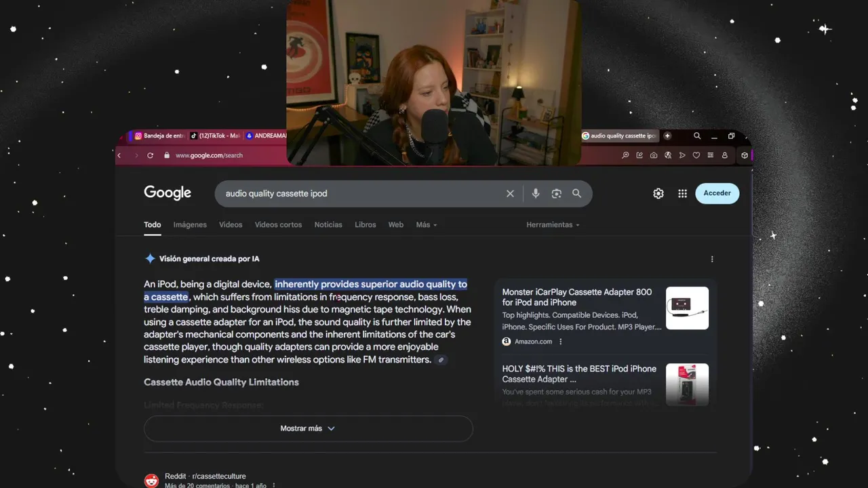868x488 pixels.
Task: Open tab search magnifier in title bar
Action: pyautogui.click(x=697, y=136)
